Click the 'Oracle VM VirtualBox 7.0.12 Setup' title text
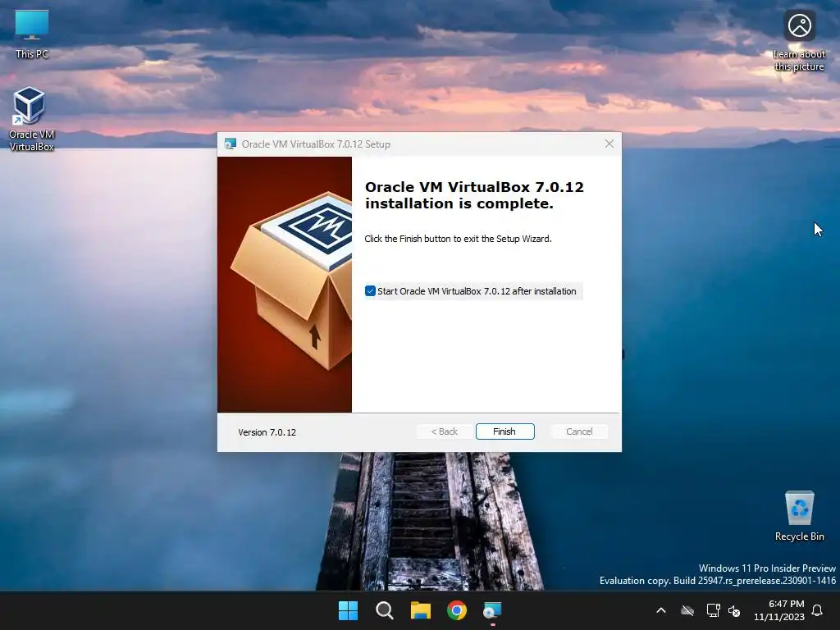The image size is (840, 630). tap(316, 144)
